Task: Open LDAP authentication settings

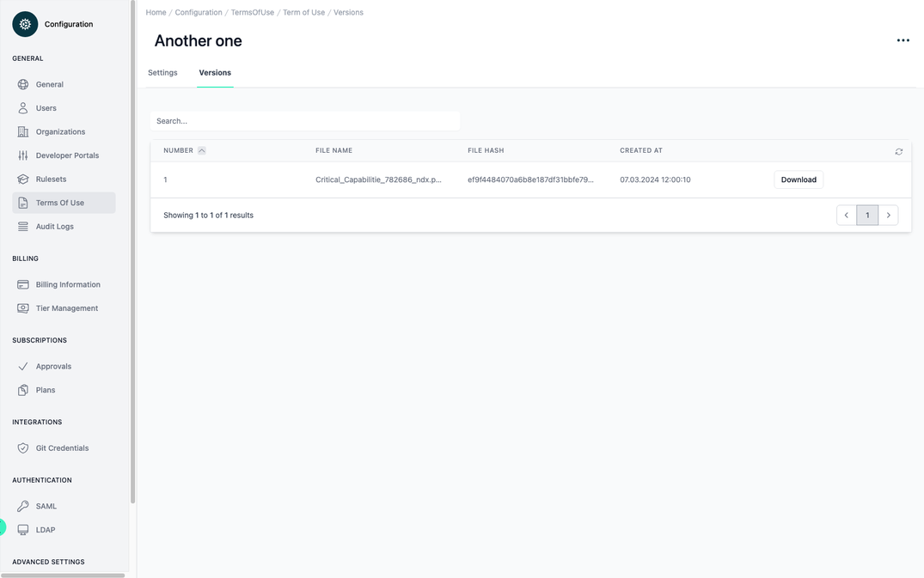Action: point(46,528)
